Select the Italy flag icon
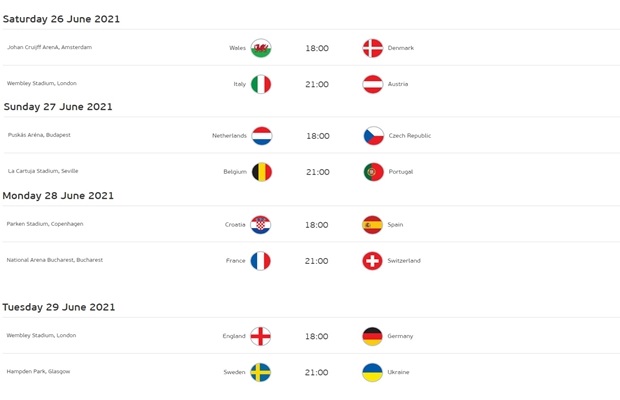 261,84
